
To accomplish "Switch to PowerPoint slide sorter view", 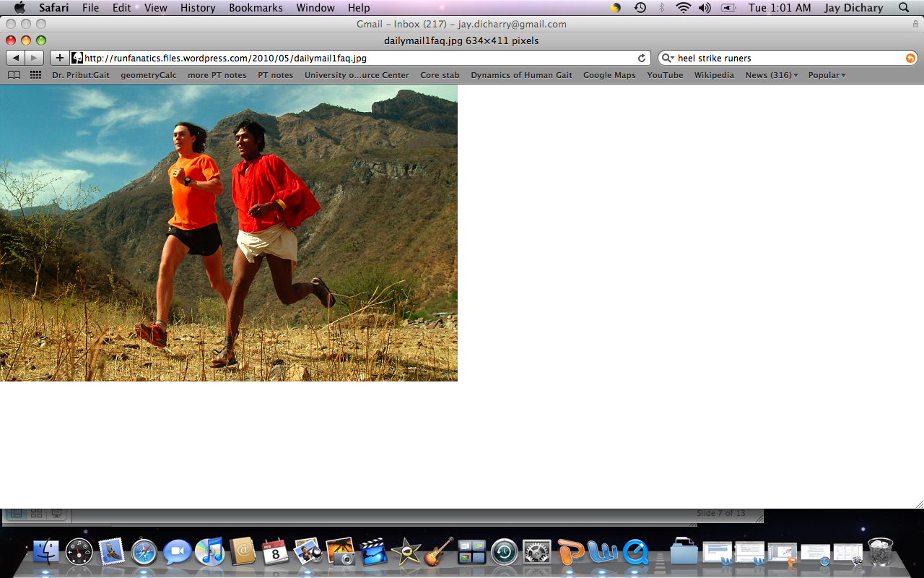I will pos(35,514).
